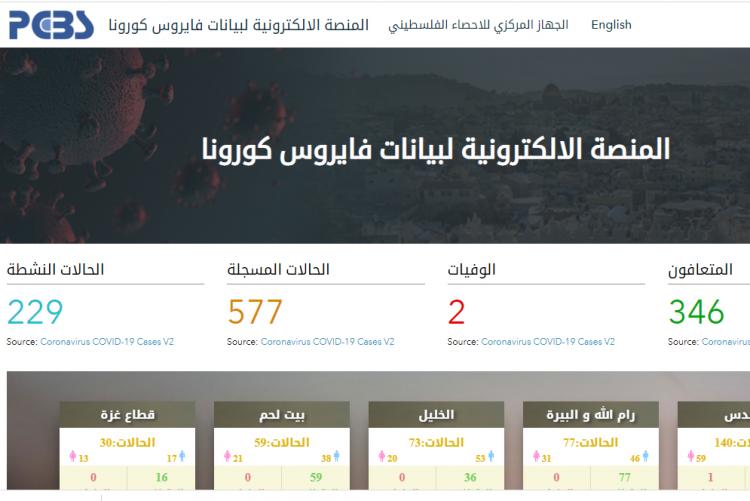Click deaths number 2
This screenshot has height=501, width=750.
pyautogui.click(x=456, y=312)
